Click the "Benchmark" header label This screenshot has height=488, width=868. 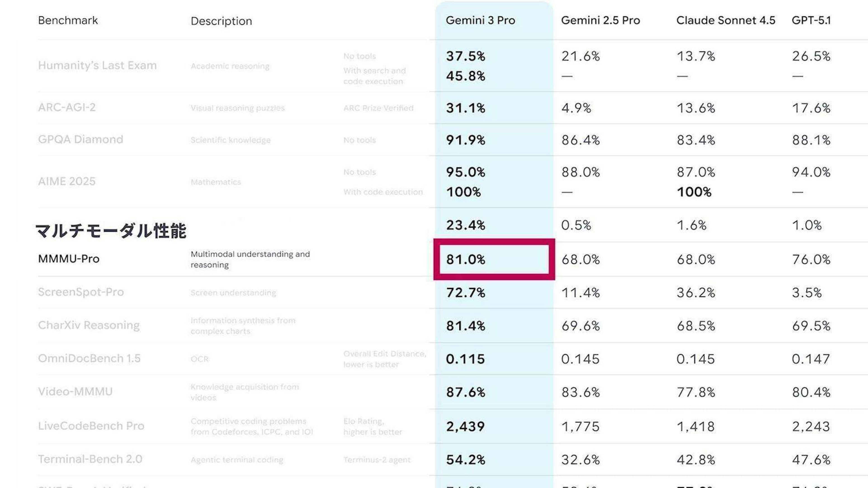coord(68,20)
